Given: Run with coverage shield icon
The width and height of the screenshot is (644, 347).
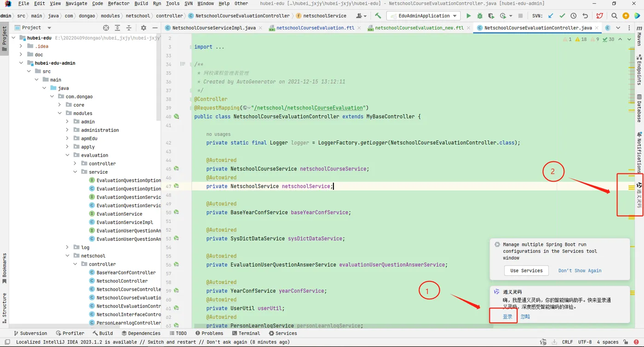Looking at the screenshot, I should pos(491,16).
